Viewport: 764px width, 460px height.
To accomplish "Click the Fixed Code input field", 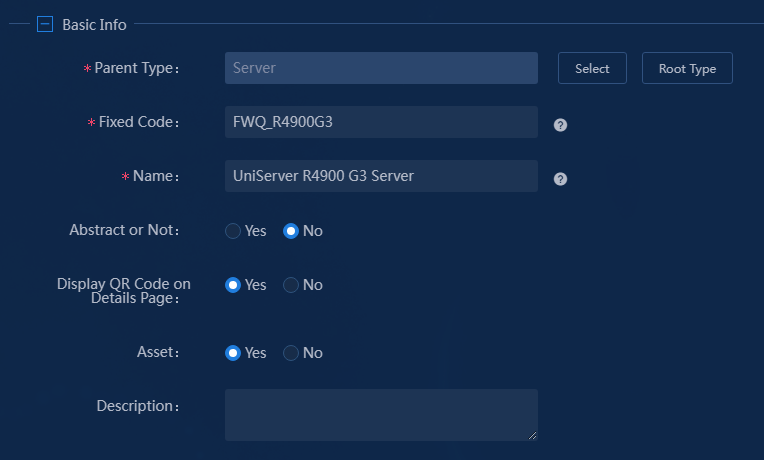I will click(x=381, y=122).
